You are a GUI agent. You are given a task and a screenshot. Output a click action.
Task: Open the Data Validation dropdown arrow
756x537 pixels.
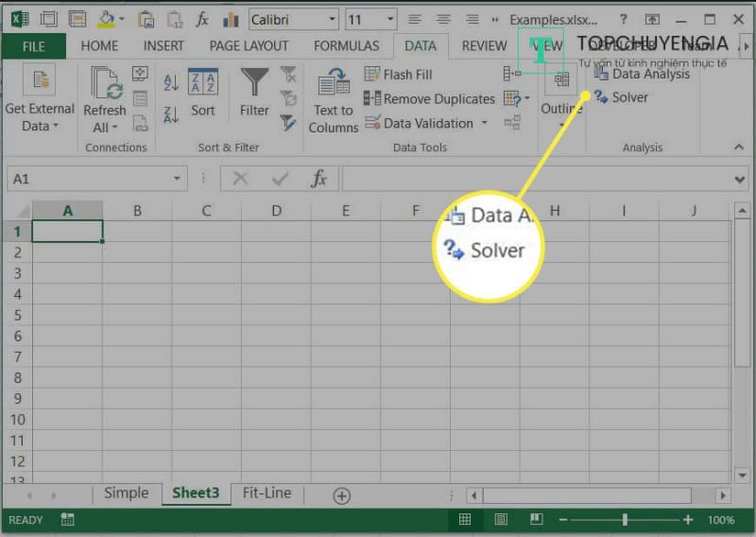(485, 123)
